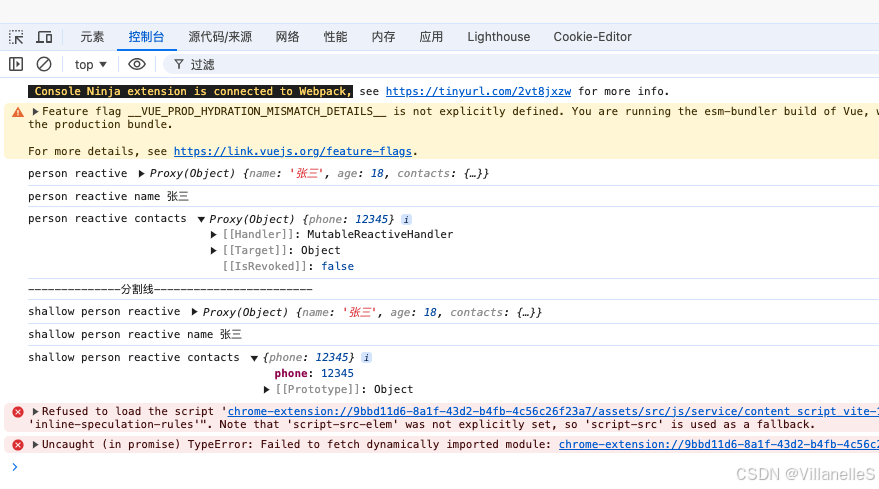
Task: Expand the [[Handler]] MutableReactiveHandler entry
Action: pos(214,234)
